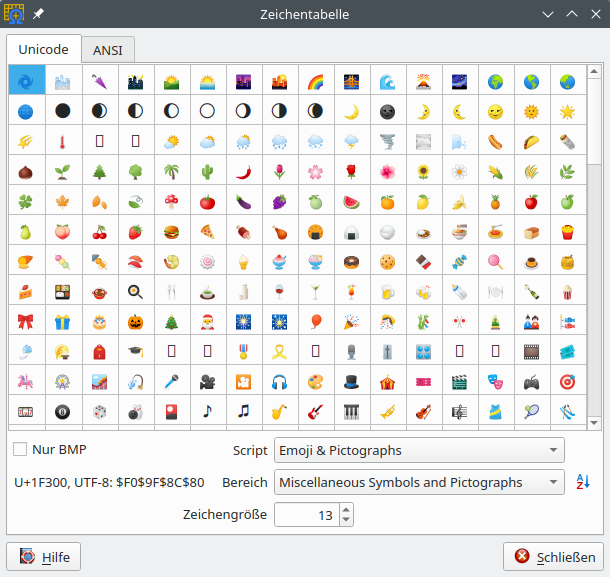Select the black 8-ball emoji
Viewport: 610px width, 577px height.
tap(63, 411)
